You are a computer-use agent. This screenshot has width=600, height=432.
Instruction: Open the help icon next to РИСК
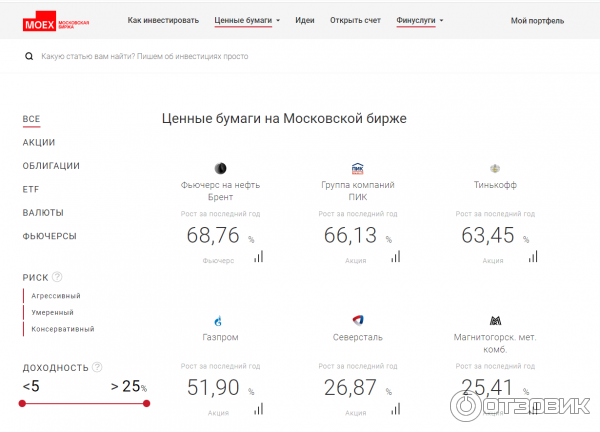(x=57, y=277)
